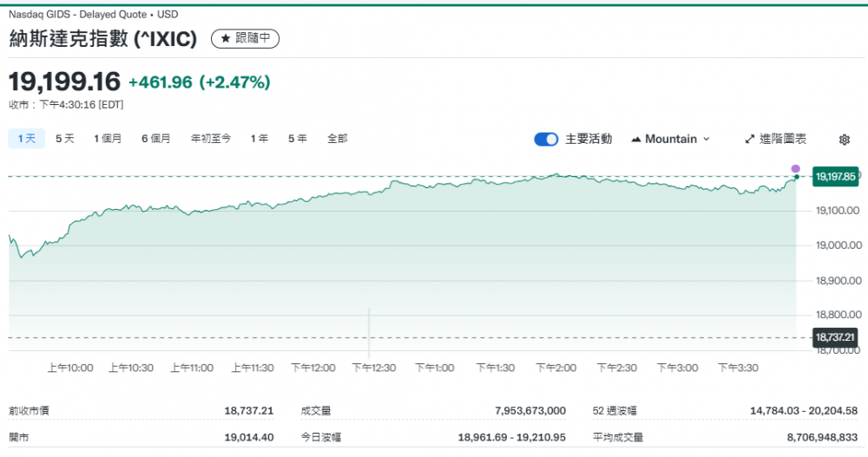The height and width of the screenshot is (457, 868).
Task: Choose the 1年 time range
Action: (x=260, y=138)
